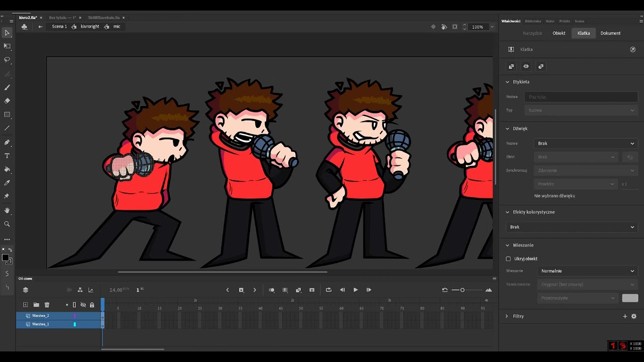The width and height of the screenshot is (644, 362).
Task: Select the Rectangle tool
Action: coord(7,115)
